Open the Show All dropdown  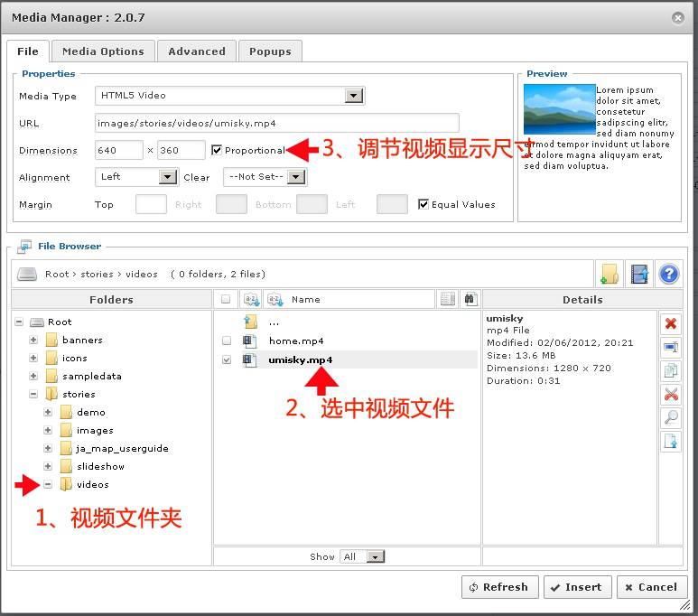tap(376, 556)
